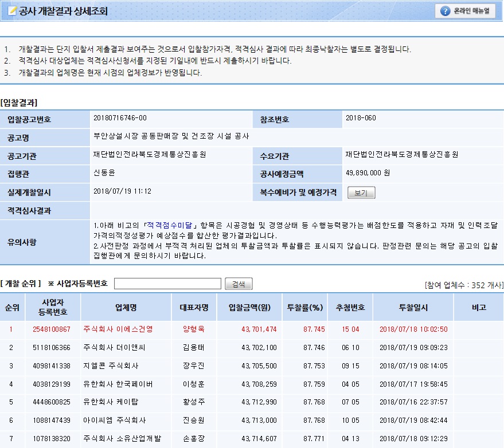
Task: Focus the 사업자등록번호 search input field
Action: (x=167, y=284)
